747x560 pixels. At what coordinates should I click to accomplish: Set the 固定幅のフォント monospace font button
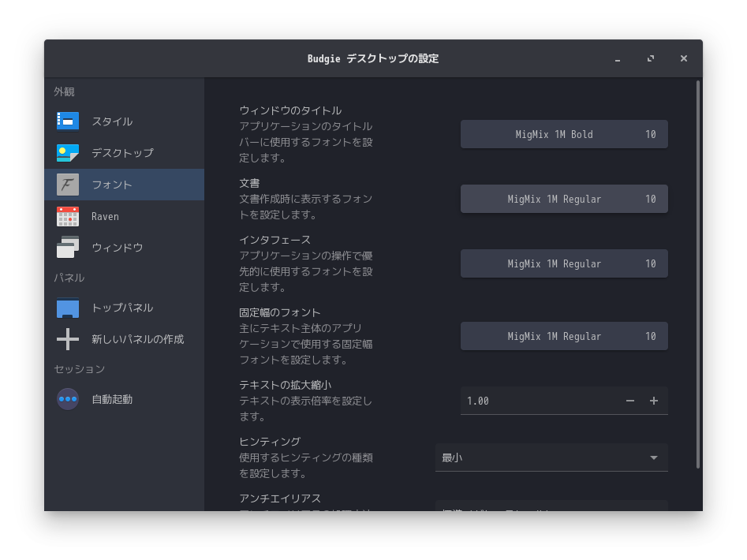point(564,336)
